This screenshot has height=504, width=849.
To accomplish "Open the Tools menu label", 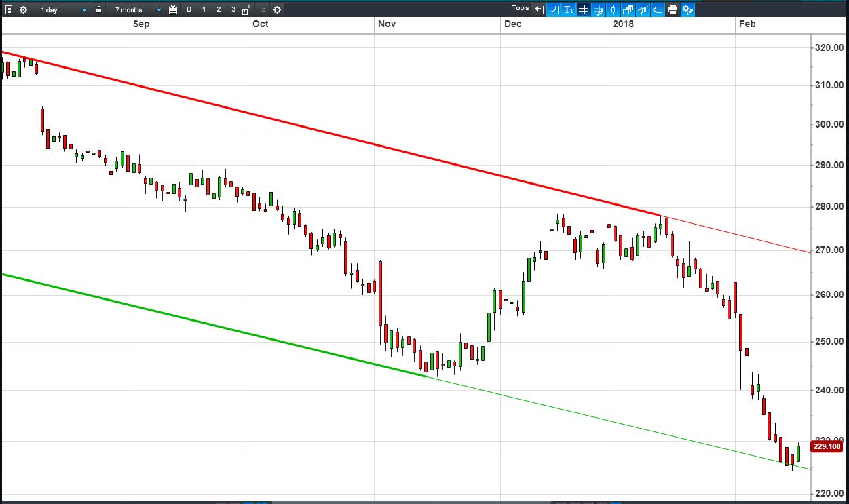I will (521, 8).
